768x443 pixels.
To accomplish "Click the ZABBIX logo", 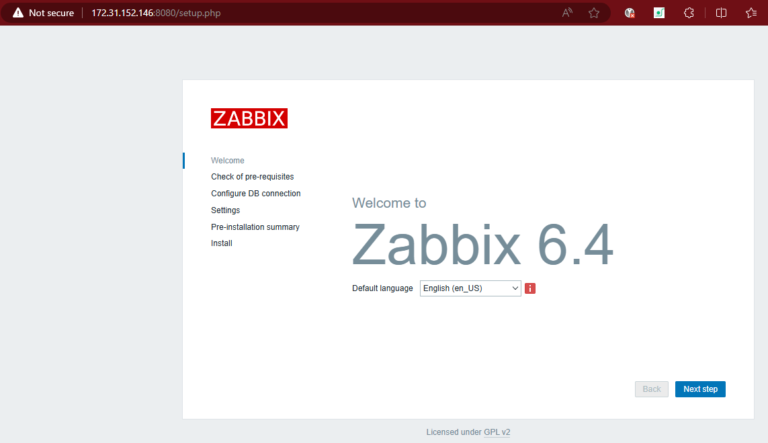I will point(249,118).
